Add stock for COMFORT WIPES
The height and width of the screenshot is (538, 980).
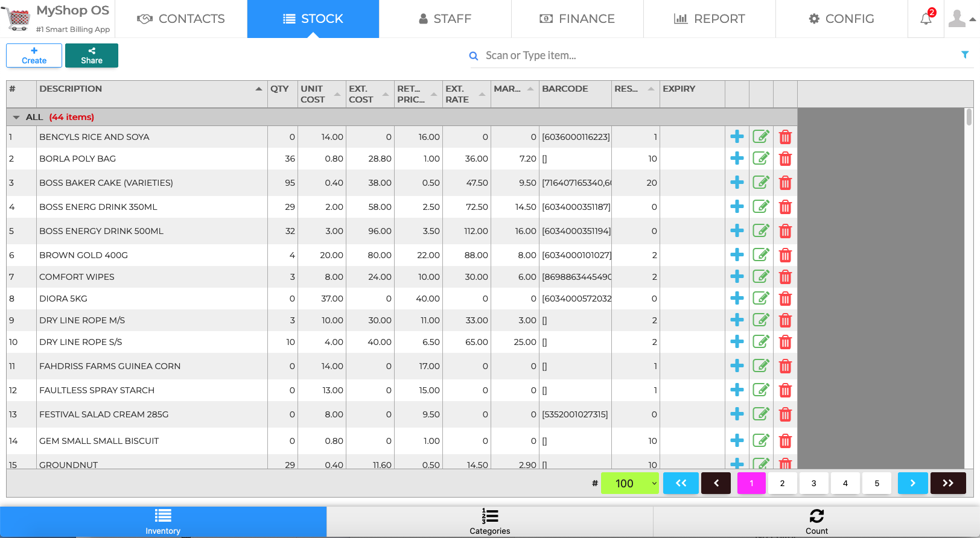tap(737, 277)
